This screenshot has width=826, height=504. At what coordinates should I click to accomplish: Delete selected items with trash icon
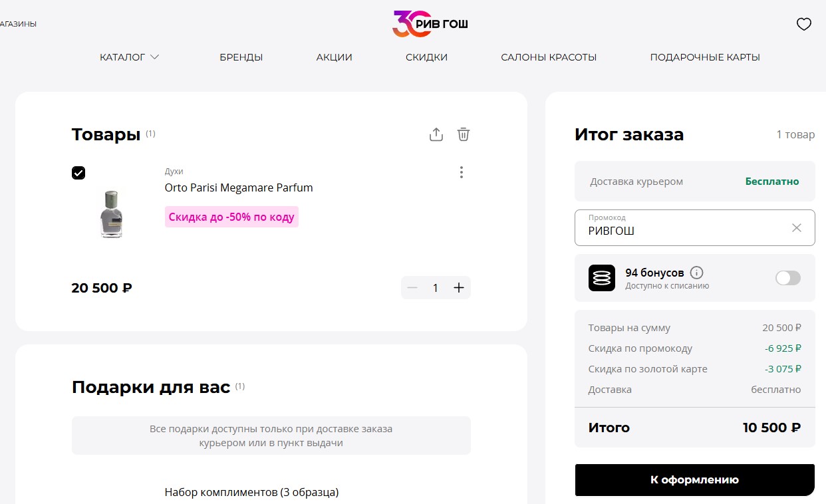(x=464, y=134)
